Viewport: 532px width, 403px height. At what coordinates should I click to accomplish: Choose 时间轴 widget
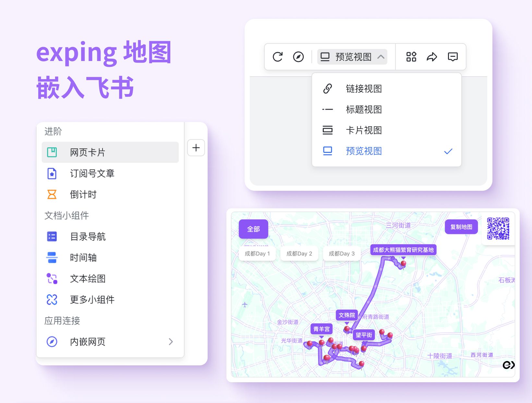(x=110, y=258)
